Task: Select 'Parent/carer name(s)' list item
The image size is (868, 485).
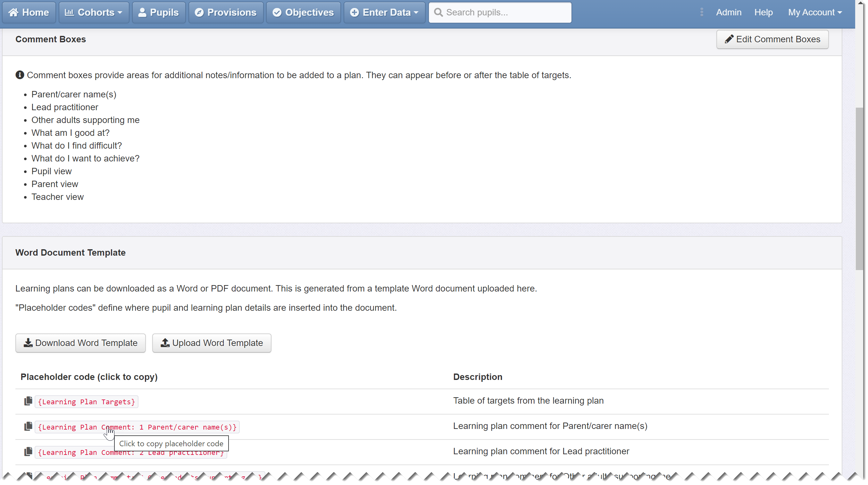Action: 74,94
